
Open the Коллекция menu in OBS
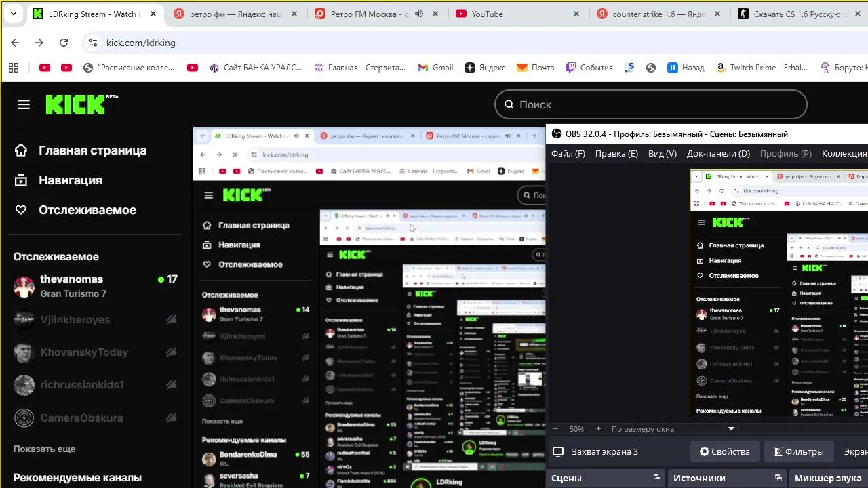pyautogui.click(x=844, y=154)
